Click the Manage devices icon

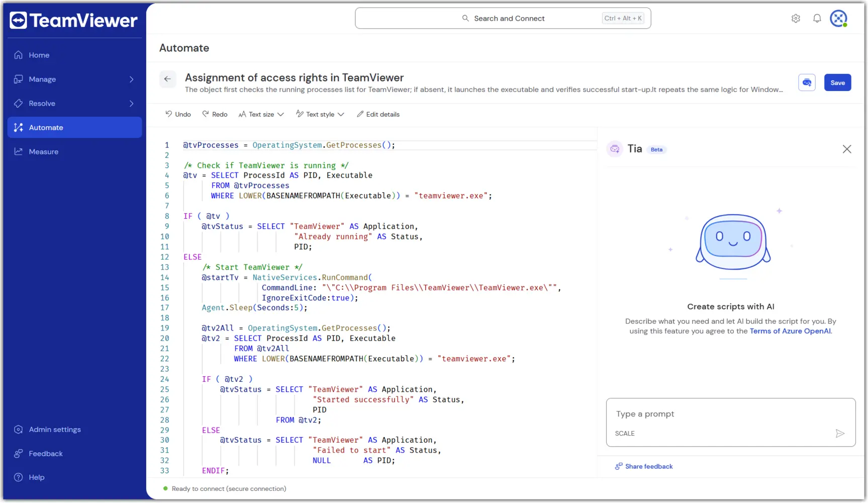click(x=19, y=79)
